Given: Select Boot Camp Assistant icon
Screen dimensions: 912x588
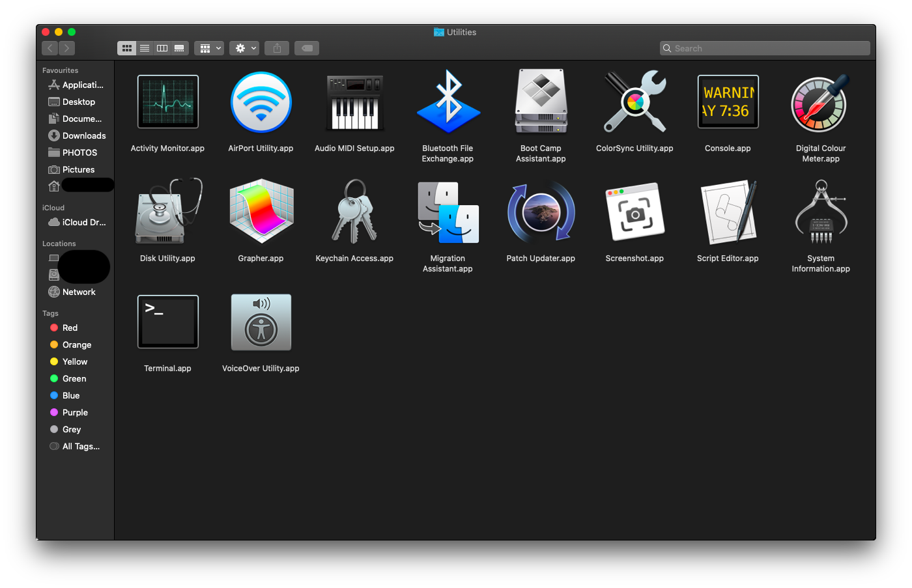Looking at the screenshot, I should tap(541, 102).
